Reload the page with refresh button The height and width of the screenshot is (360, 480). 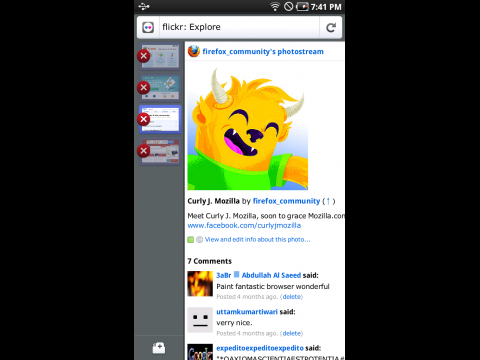pos(331,27)
